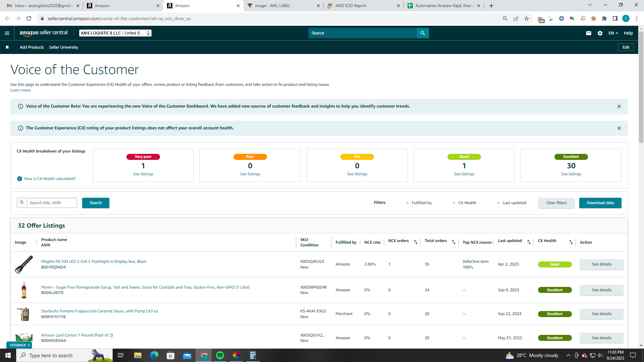Expand the CX Health filter

(465, 203)
